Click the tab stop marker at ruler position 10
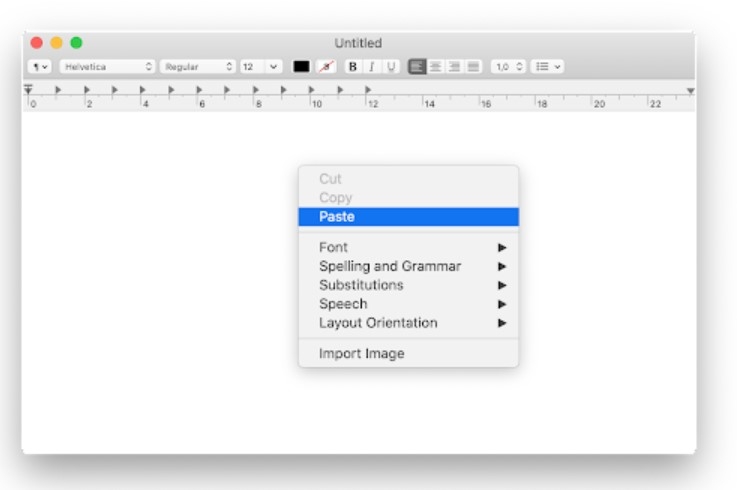 [312, 89]
